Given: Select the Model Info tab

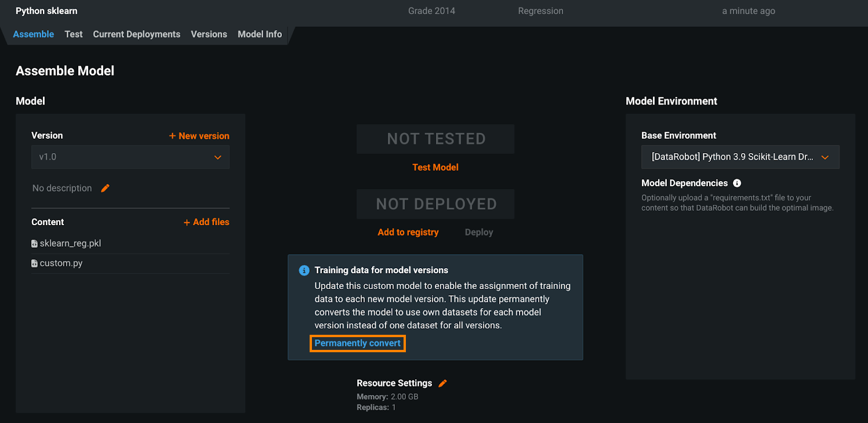Looking at the screenshot, I should [260, 34].
